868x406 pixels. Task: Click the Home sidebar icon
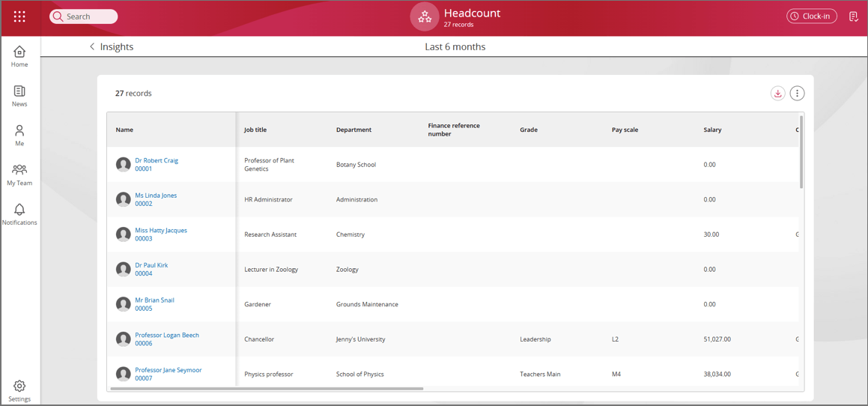[x=19, y=56]
